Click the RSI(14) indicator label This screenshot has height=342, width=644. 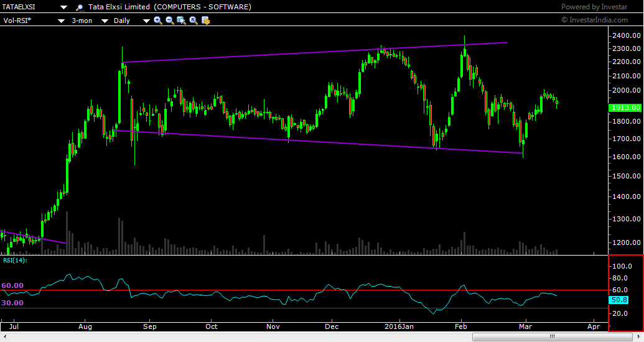pos(15,261)
